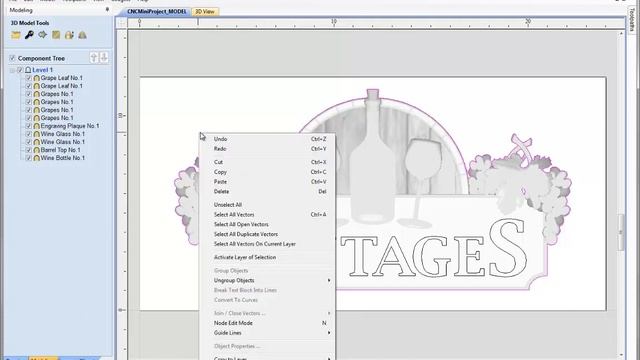Click the large letter S vector in the canvas

point(508,248)
